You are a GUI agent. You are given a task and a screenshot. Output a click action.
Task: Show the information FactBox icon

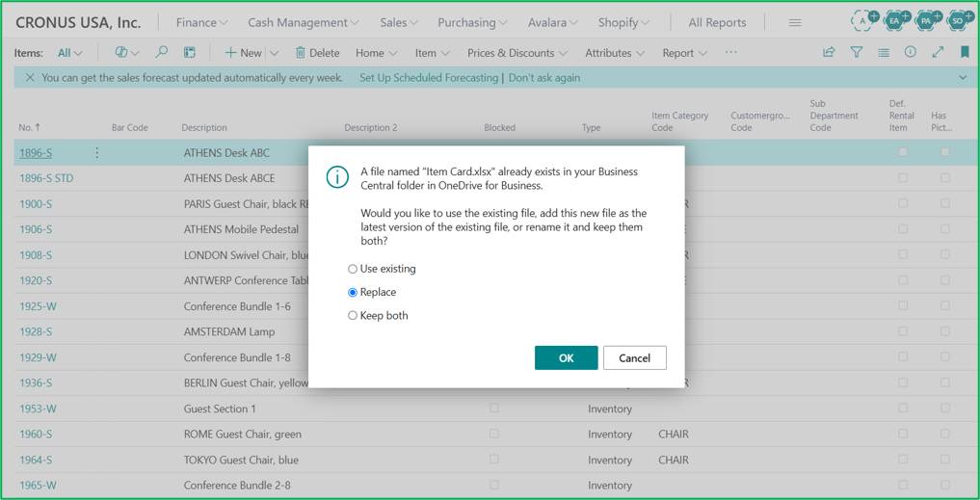[x=910, y=52]
